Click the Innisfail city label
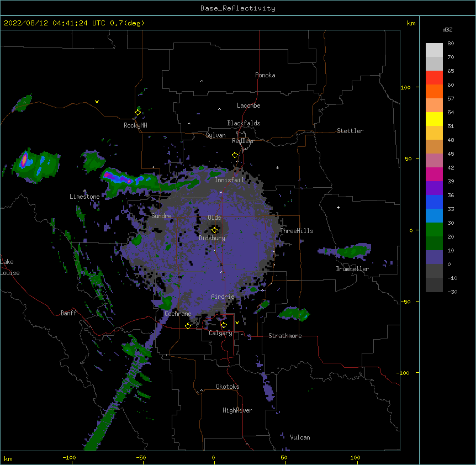The height and width of the screenshot is (465, 476). [x=229, y=180]
